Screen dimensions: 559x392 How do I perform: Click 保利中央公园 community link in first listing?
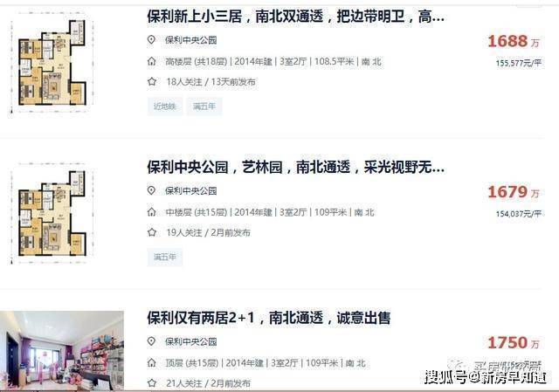190,40
